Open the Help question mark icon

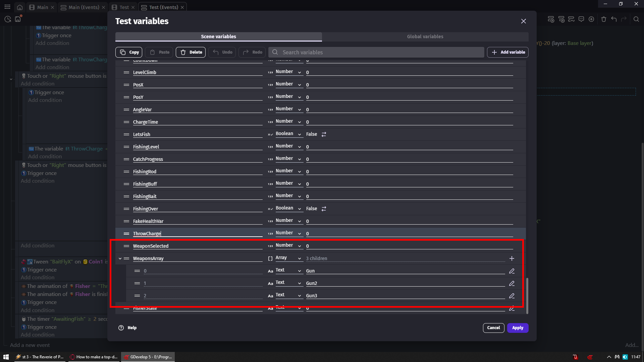coord(121,328)
